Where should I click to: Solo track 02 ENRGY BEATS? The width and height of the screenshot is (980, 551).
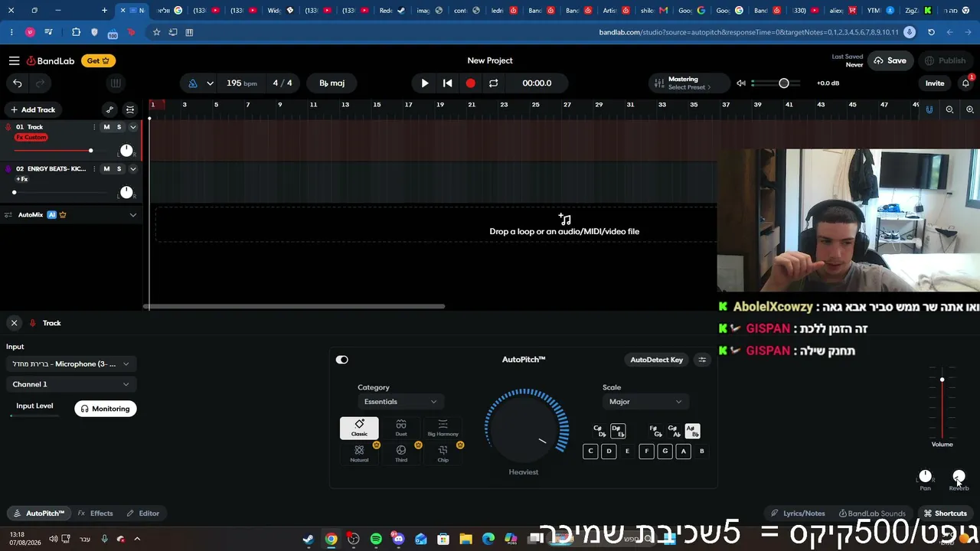tap(119, 168)
